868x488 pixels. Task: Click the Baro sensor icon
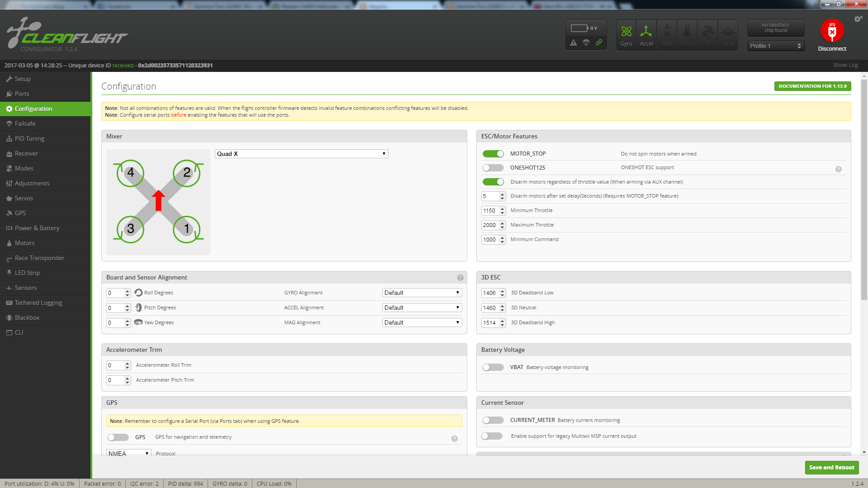[687, 35]
